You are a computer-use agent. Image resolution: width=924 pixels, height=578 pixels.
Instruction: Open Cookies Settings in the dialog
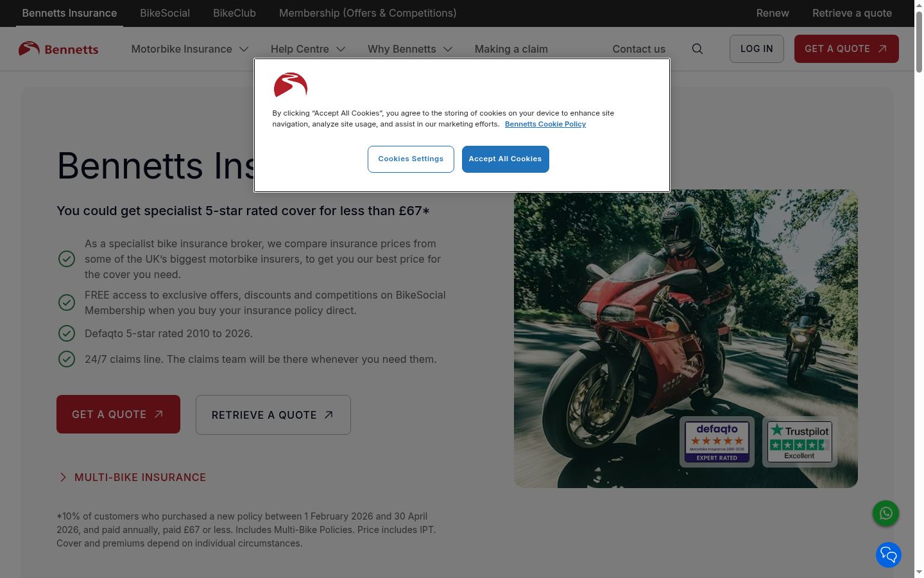(x=411, y=159)
